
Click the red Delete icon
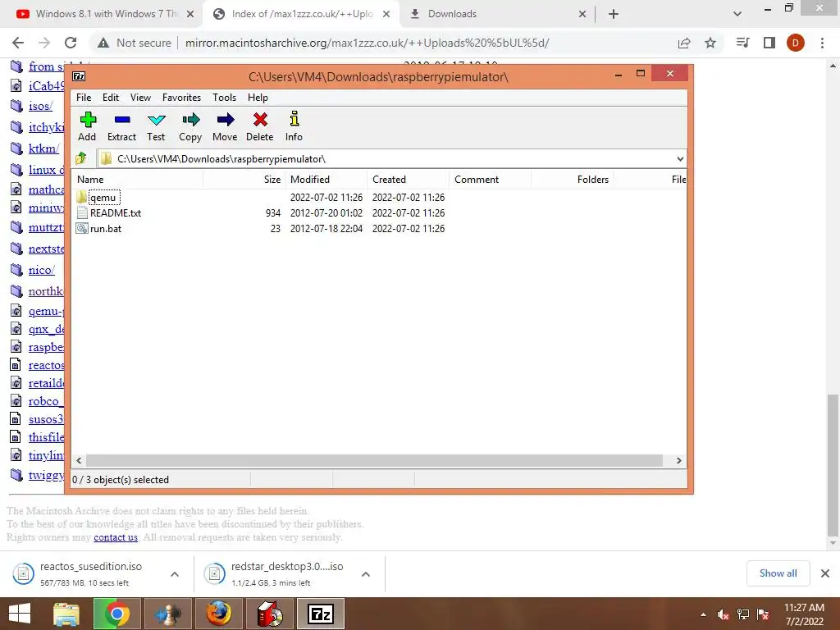point(260,126)
